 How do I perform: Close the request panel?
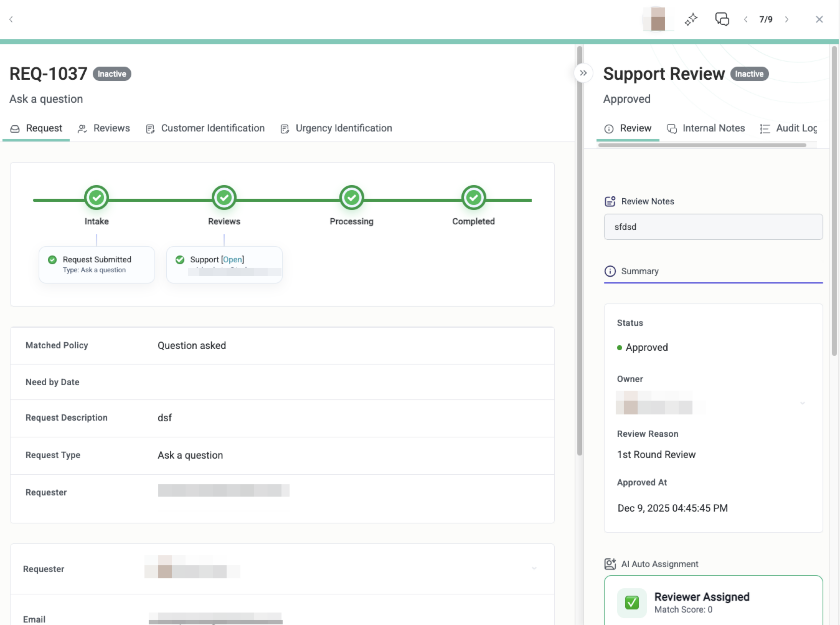[819, 19]
